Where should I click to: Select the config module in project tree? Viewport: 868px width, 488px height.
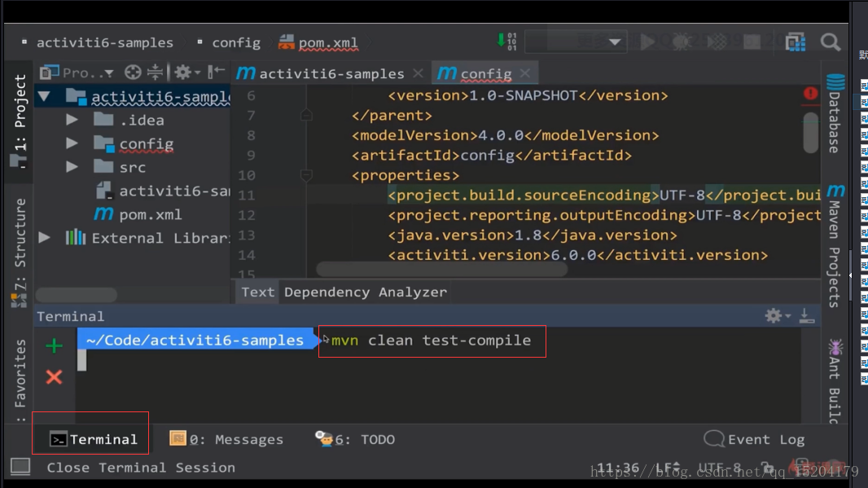click(146, 143)
